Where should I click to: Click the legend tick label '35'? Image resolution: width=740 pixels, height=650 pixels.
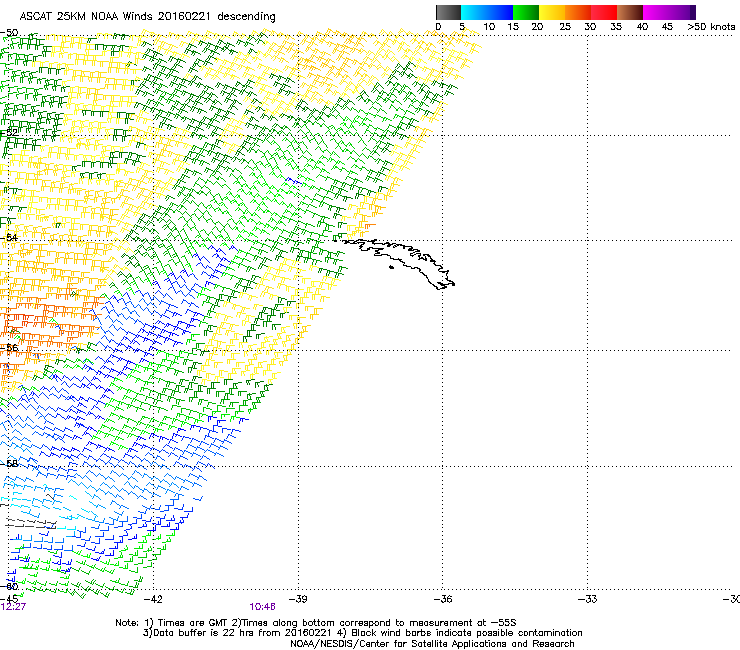616,27
